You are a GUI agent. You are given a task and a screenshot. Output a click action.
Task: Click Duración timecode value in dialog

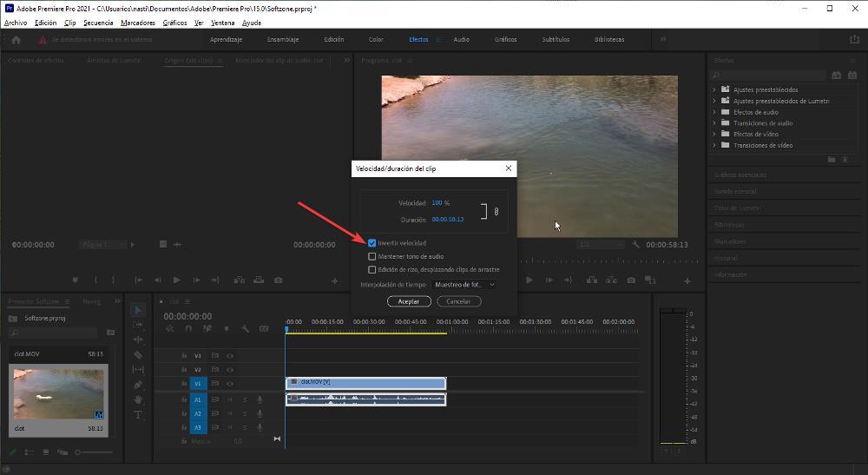pos(447,219)
